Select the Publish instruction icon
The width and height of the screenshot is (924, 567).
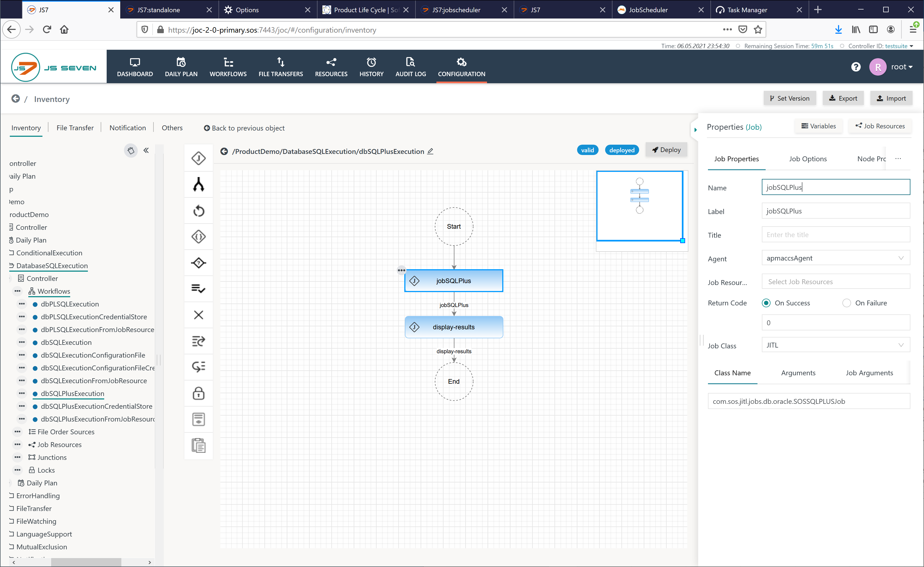(x=198, y=367)
